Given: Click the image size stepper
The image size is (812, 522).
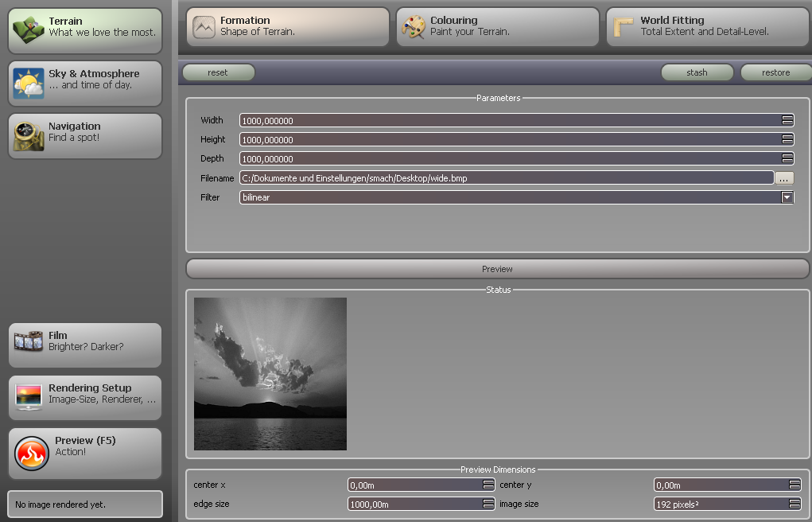Looking at the screenshot, I should tap(795, 504).
